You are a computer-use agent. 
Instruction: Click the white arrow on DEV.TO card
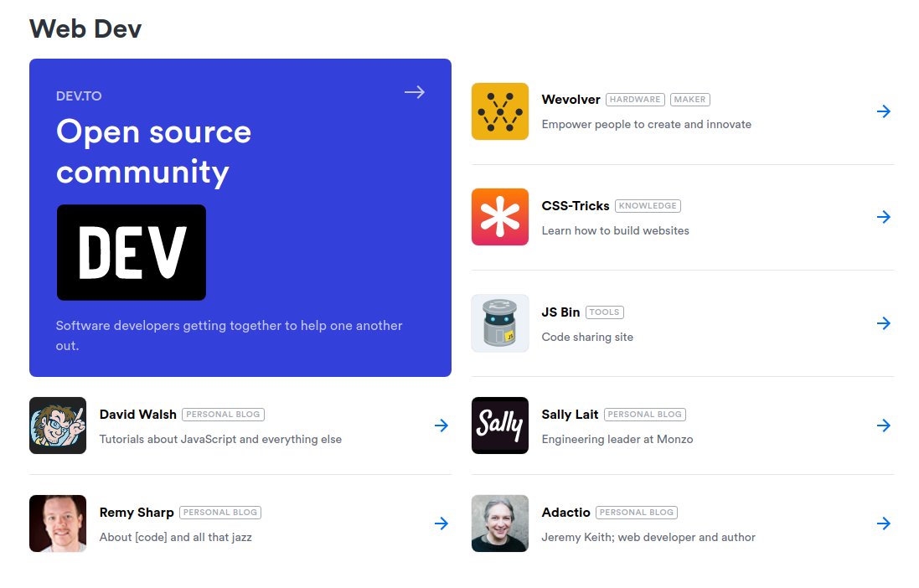click(x=415, y=92)
